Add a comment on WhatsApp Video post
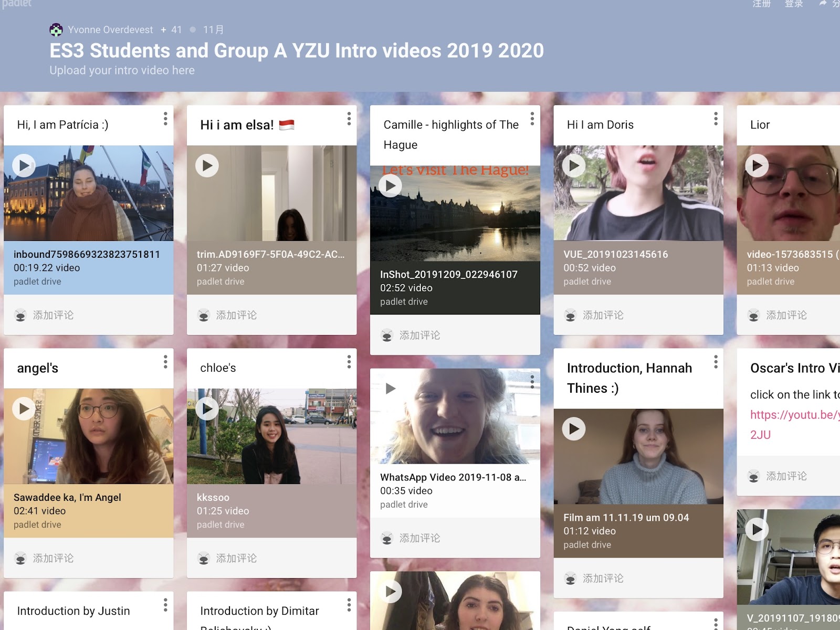 tap(419, 538)
